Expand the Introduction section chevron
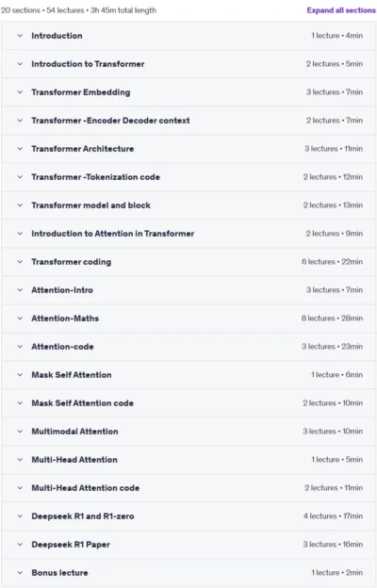377x588 pixels. coord(20,36)
